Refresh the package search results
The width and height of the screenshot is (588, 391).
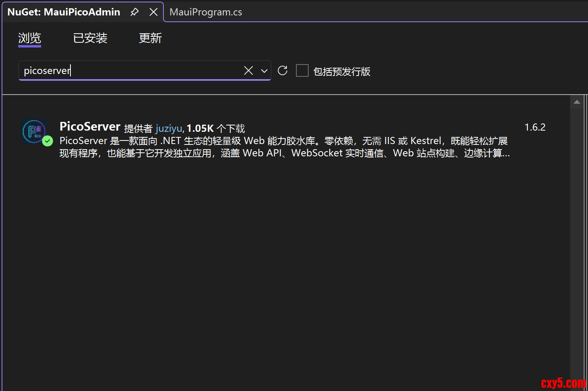(283, 70)
